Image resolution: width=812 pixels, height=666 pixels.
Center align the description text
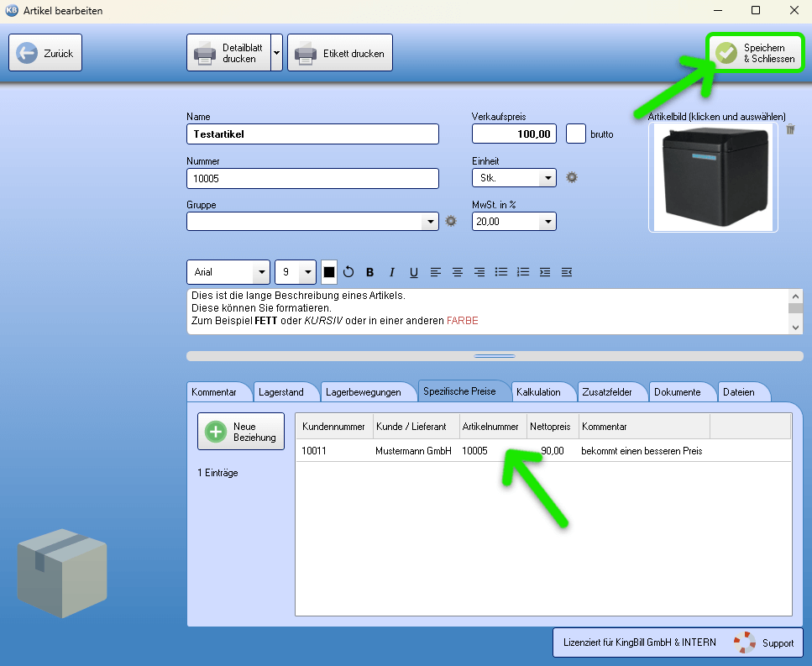point(458,272)
